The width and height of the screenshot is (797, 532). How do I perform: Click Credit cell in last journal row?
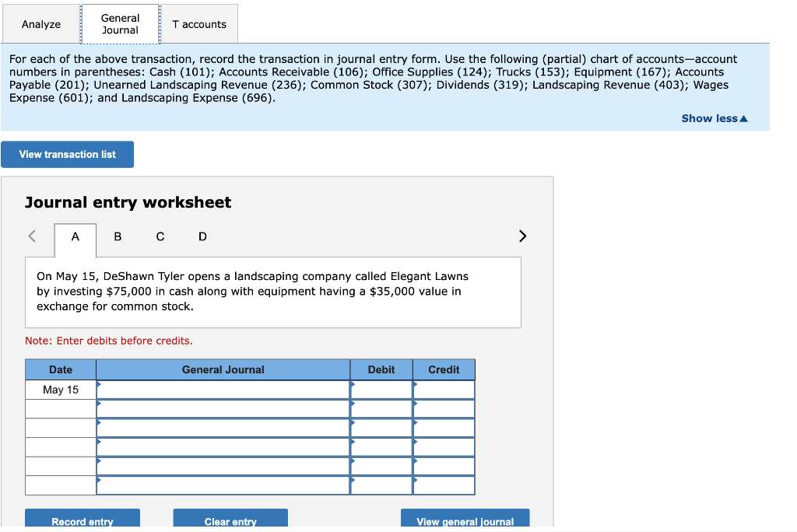tap(444, 485)
